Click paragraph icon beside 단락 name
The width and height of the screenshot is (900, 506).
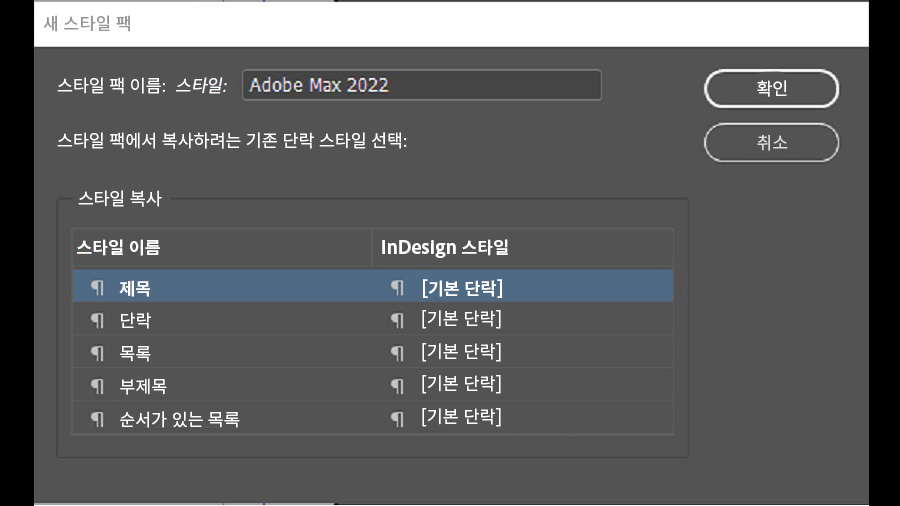click(98, 320)
